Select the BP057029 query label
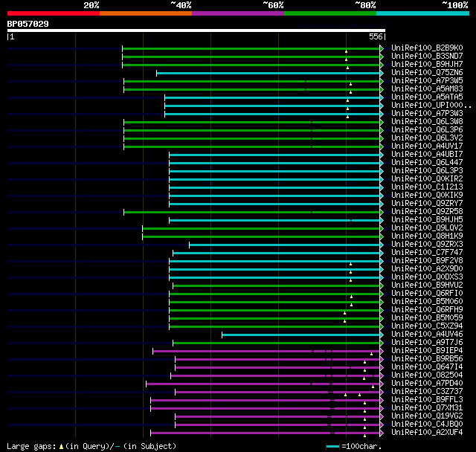The width and height of the screenshot is (476, 452). 28,24
